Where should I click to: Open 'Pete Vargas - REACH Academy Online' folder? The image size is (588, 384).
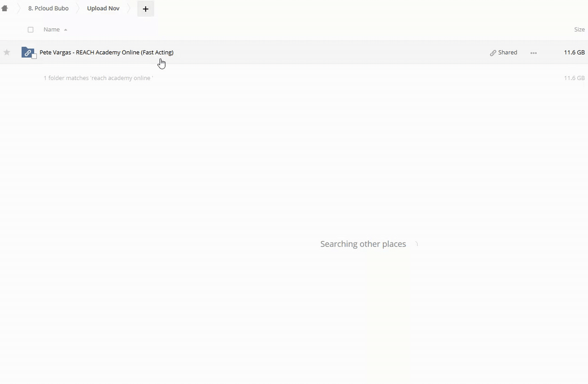[107, 52]
